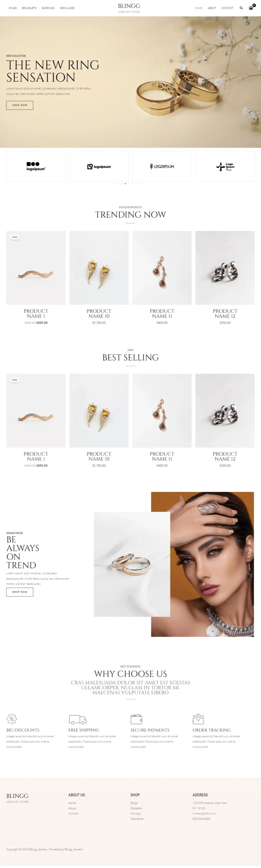Open Product Name 12 thumbnail in Best Selling
Screen dimensions: 261x868
[x=225, y=410]
